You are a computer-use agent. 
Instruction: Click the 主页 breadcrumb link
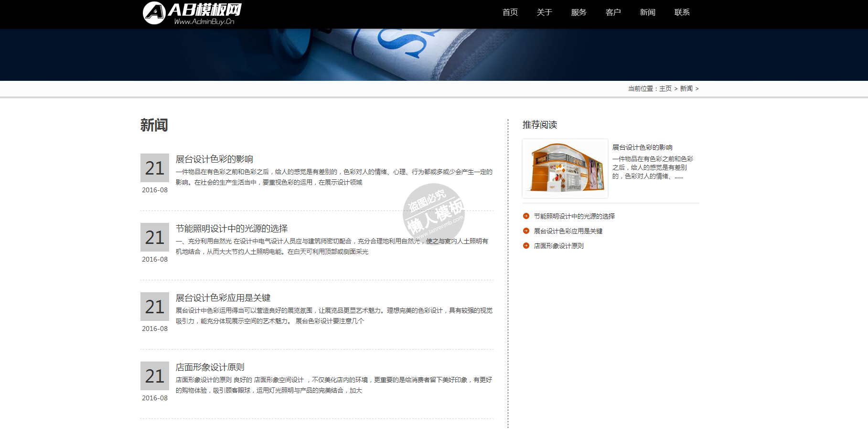point(665,89)
